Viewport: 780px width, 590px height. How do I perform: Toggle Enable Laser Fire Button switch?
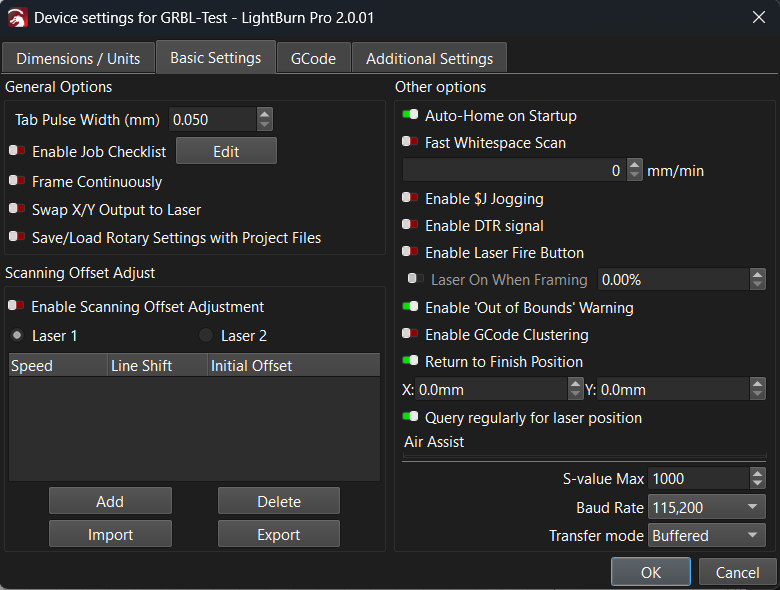tap(410, 251)
